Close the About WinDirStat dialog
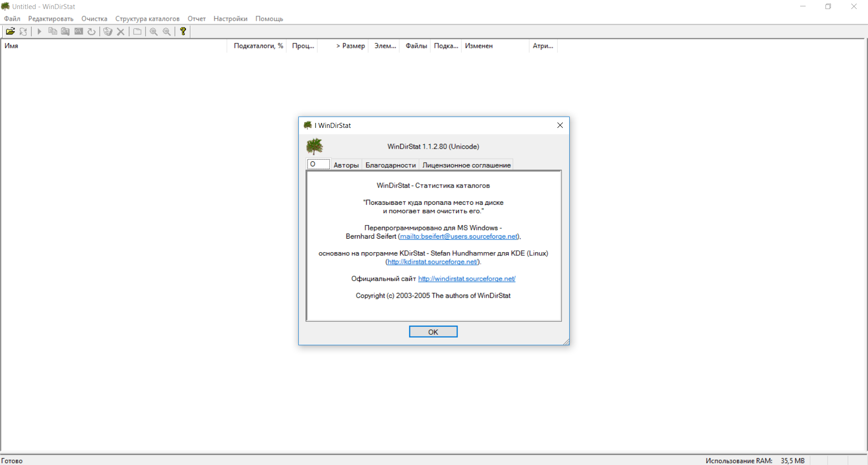Viewport: 868px width, 465px height. coord(560,125)
